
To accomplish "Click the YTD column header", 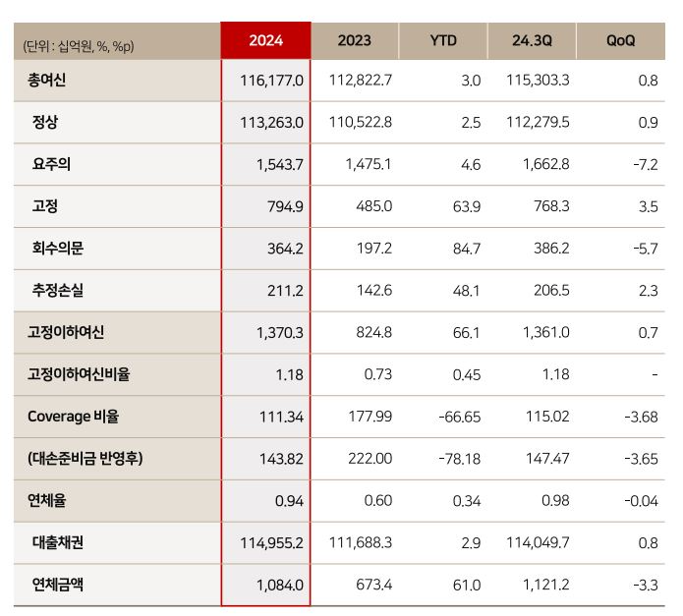I will 443,40.
